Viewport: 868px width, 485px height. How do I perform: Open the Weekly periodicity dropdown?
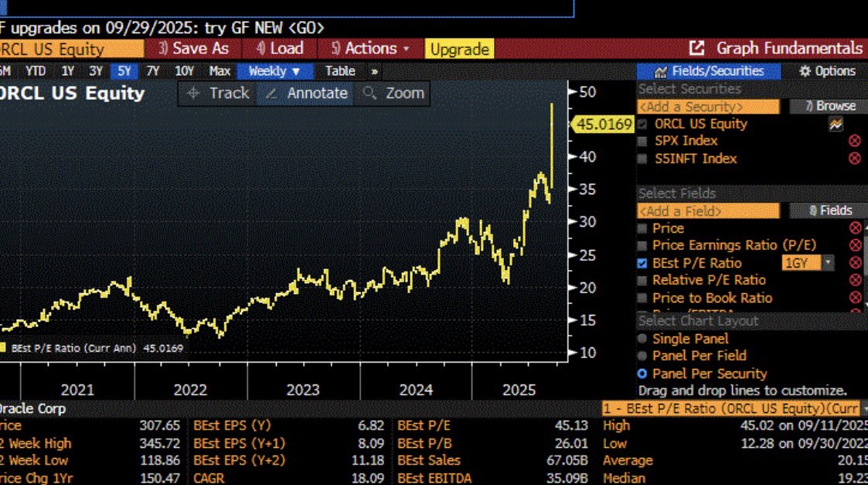274,71
